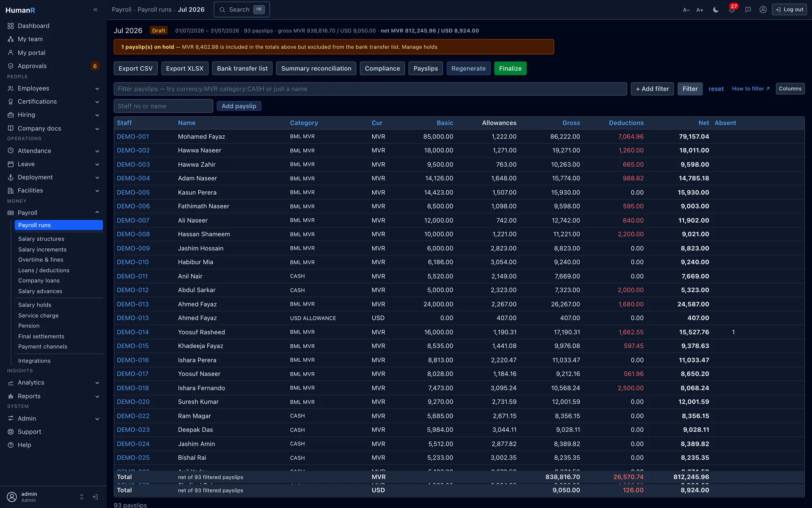Expand the Leave section chevron
The width and height of the screenshot is (812, 508).
97,165
